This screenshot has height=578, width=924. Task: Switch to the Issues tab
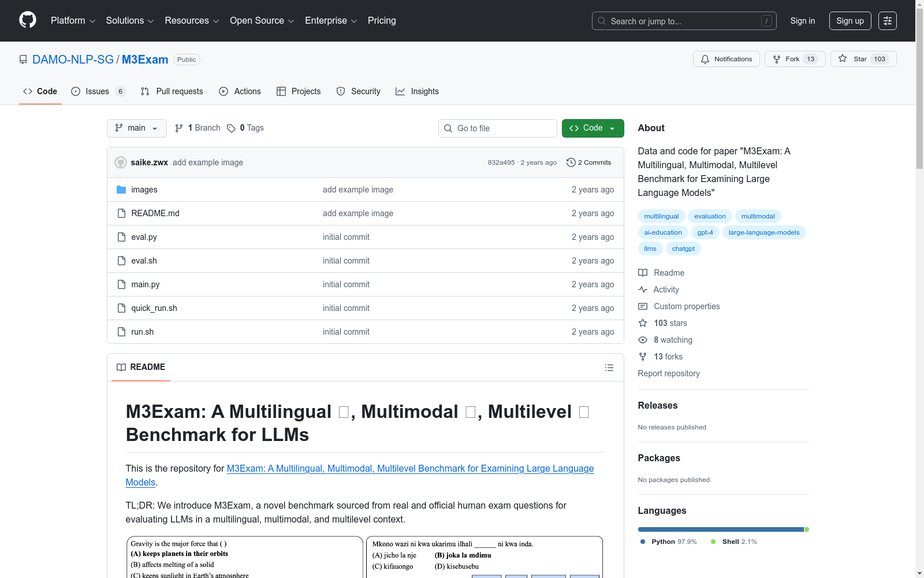tap(97, 91)
